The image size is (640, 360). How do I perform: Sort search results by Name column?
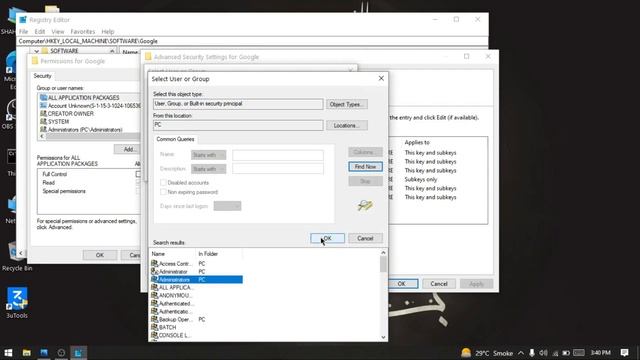[173, 254]
